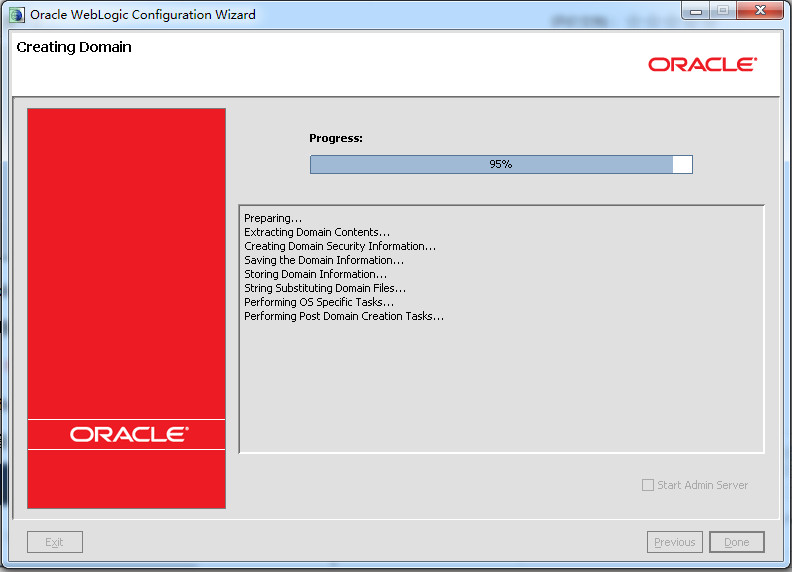The height and width of the screenshot is (572, 792).
Task: Click the white Oracle logo on red panel
Action: tap(129, 435)
